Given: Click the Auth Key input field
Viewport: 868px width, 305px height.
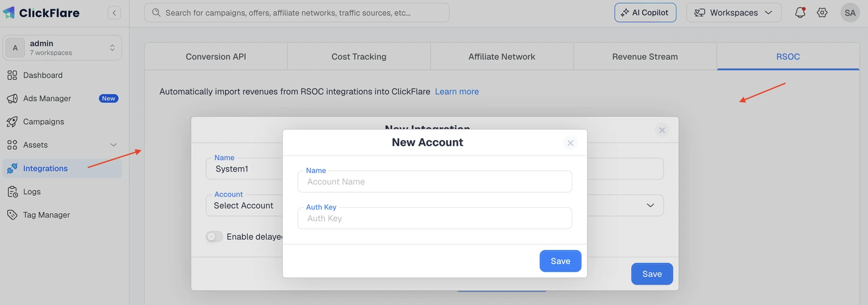Looking at the screenshot, I should (x=435, y=218).
